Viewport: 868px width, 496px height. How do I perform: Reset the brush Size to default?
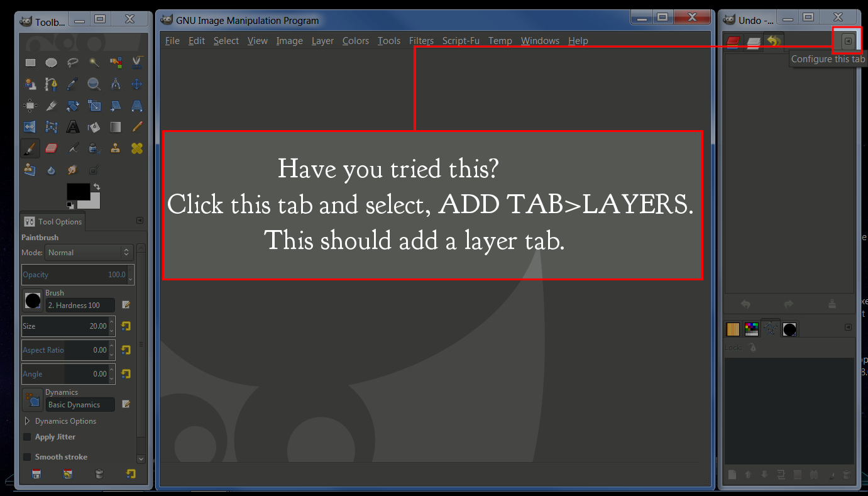click(126, 326)
